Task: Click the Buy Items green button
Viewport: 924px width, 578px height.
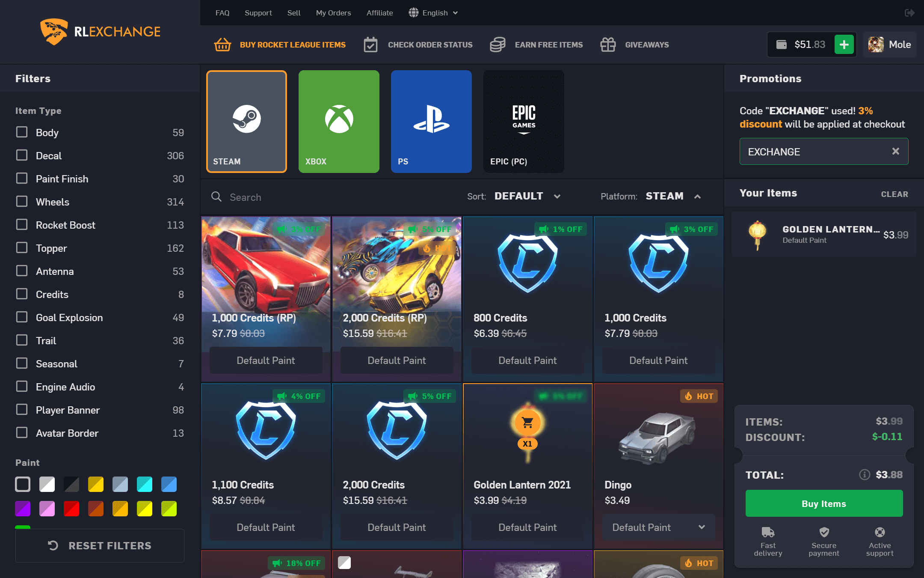Action: tap(823, 504)
